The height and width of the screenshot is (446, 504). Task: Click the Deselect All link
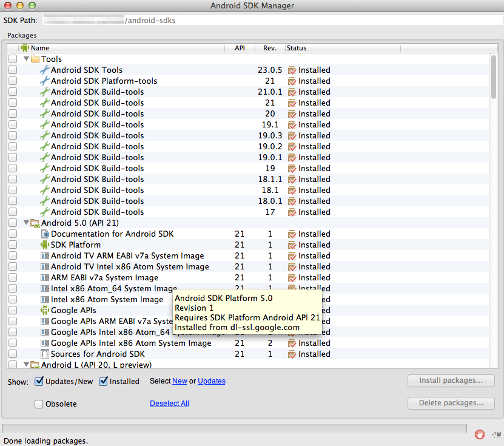169,404
